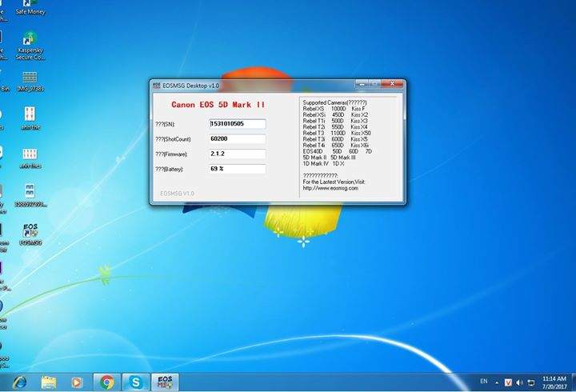
Task: Click the 'For the Lastest Version,Visit:' text
Action: 334,182
